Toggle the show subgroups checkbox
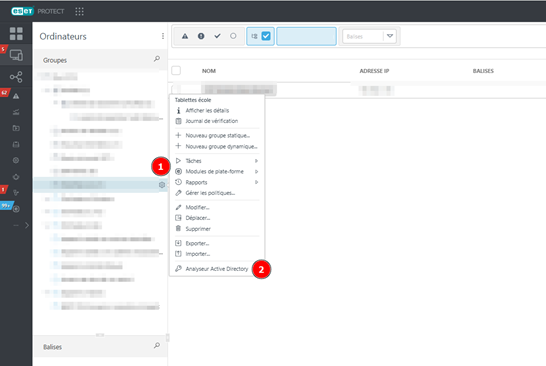This screenshot has width=546, height=366. (266, 36)
